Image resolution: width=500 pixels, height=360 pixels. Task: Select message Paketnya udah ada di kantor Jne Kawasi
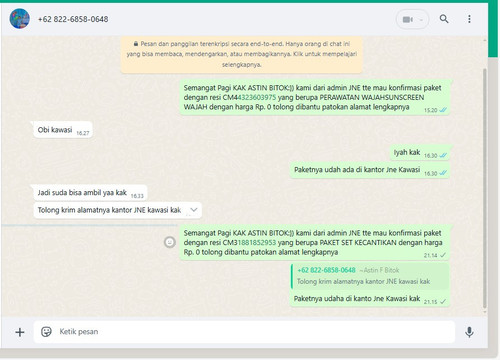click(x=370, y=170)
